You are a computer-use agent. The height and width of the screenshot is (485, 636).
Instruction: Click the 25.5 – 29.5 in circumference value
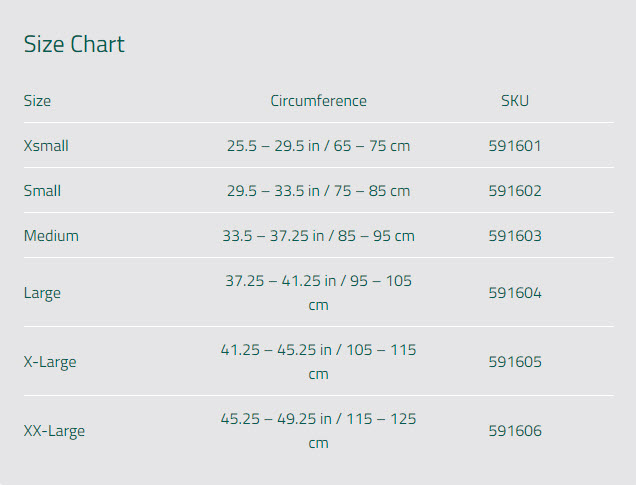(318, 146)
